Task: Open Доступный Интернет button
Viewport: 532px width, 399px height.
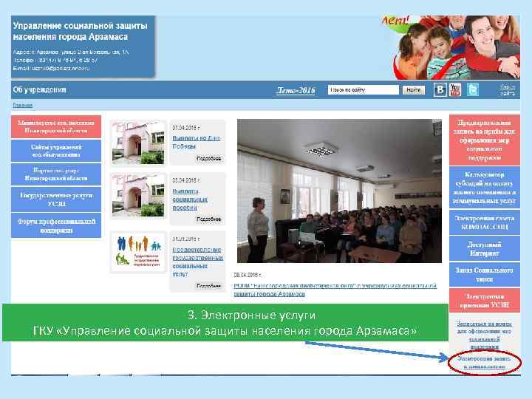Action: (x=485, y=249)
